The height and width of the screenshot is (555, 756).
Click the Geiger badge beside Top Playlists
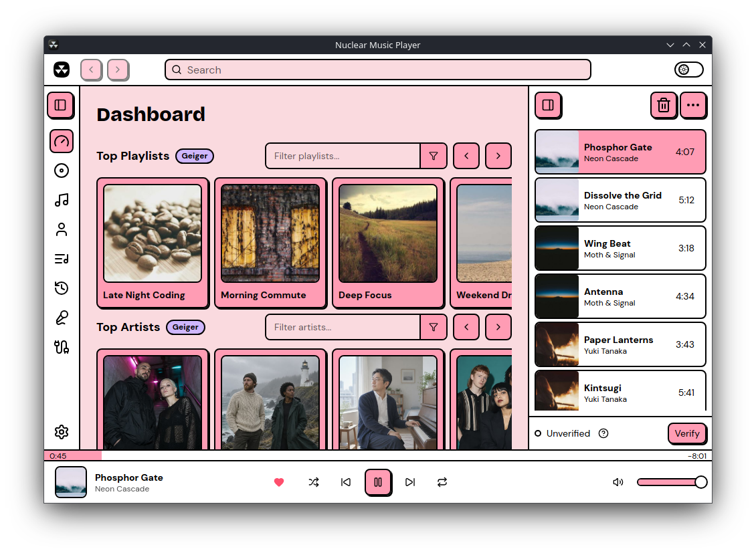(x=194, y=156)
